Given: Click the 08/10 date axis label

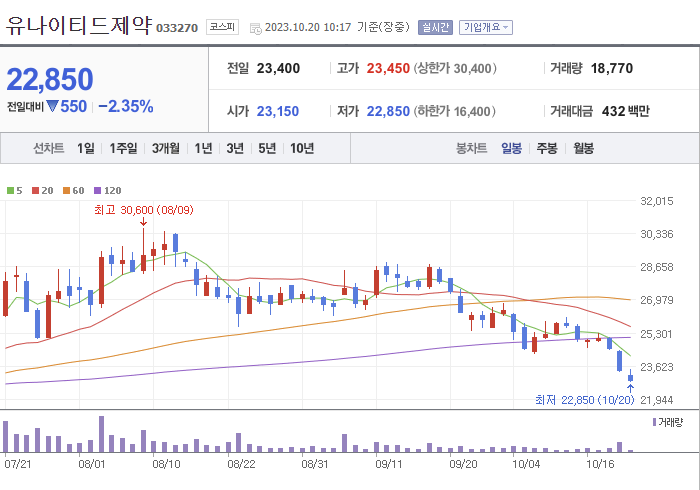Looking at the screenshot, I should pos(166,464).
